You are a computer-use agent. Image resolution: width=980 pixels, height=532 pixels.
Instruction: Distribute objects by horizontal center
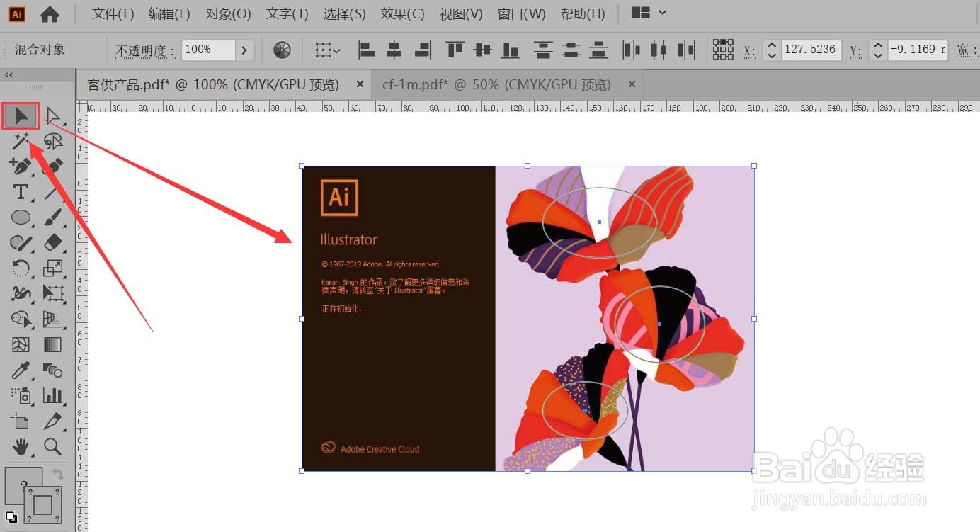click(x=659, y=50)
